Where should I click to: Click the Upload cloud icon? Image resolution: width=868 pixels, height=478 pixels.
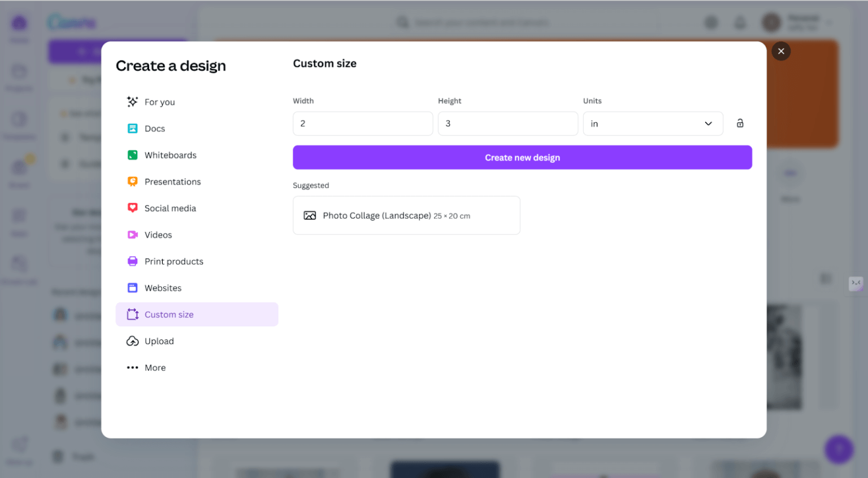(132, 341)
